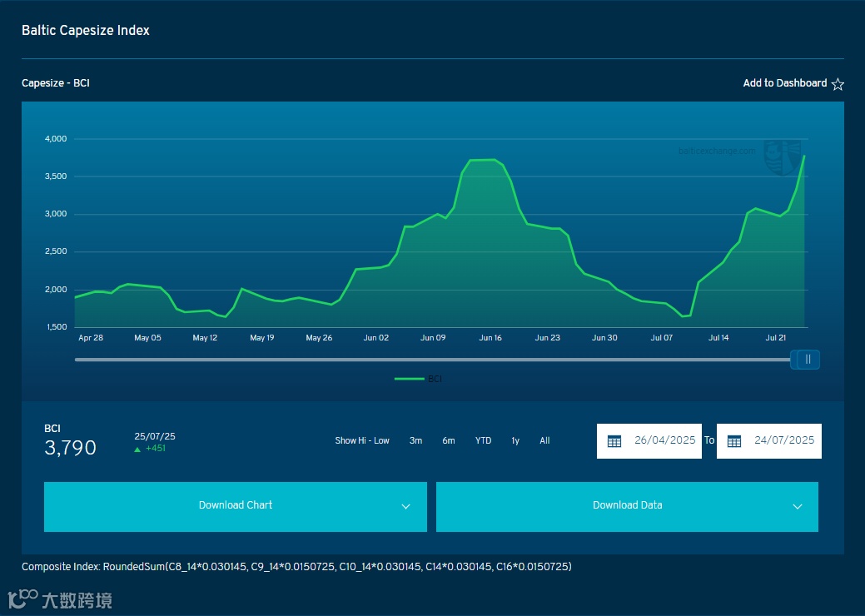Image resolution: width=865 pixels, height=616 pixels.
Task: Click the Add to Dashboard text link
Action: [x=784, y=83]
